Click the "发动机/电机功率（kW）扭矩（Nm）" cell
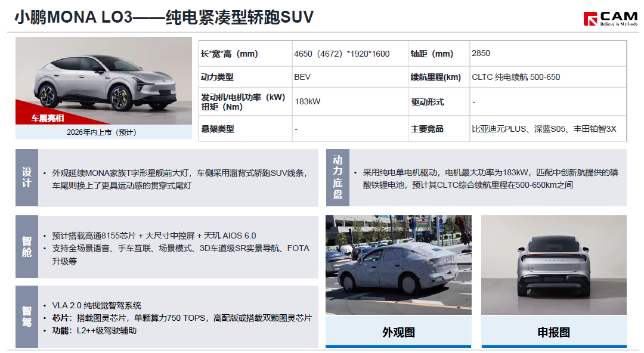The height and width of the screenshot is (353, 644). point(245,102)
